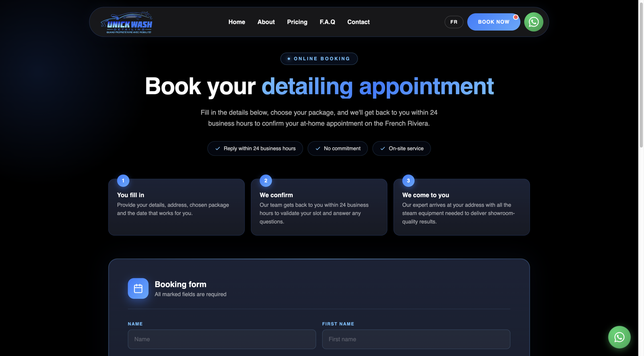644x356 pixels.
Task: Click the BOOK NOW button
Action: pyautogui.click(x=493, y=22)
